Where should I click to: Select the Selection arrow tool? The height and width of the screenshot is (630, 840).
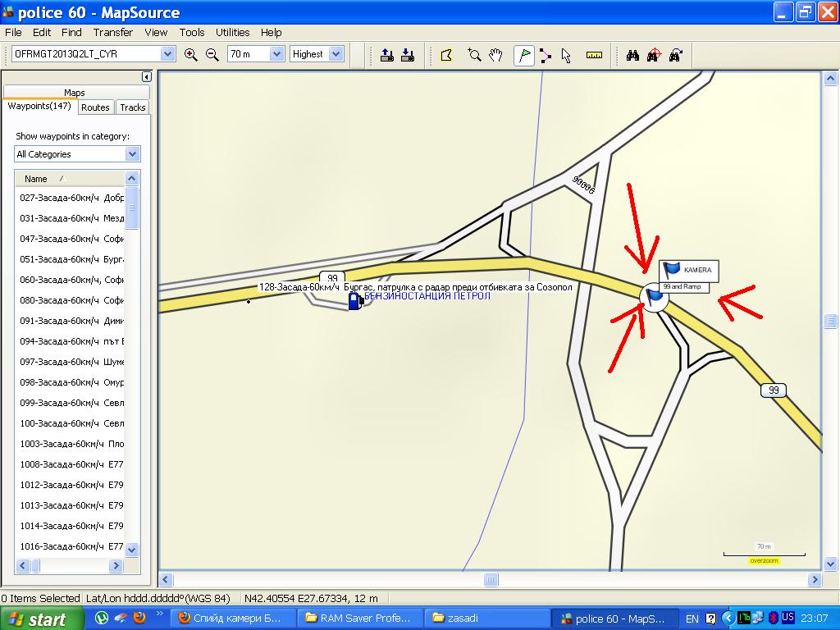[x=566, y=55]
